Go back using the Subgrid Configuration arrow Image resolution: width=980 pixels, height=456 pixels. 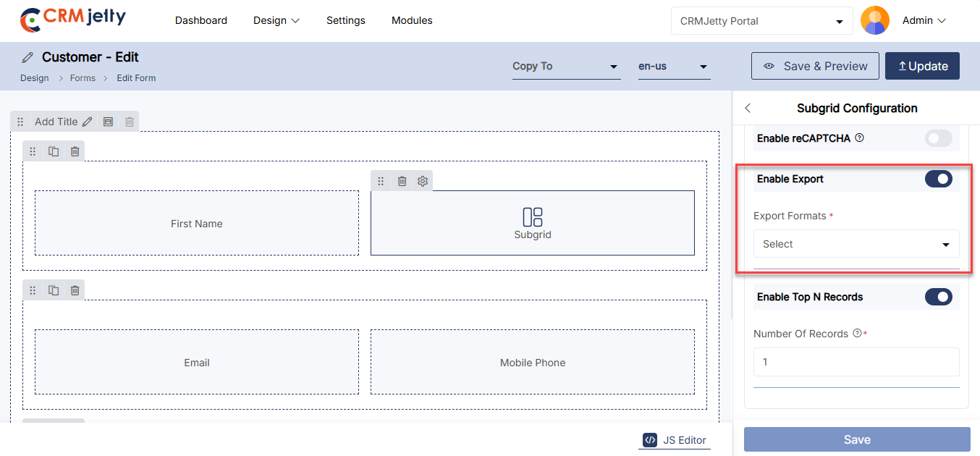[748, 108]
